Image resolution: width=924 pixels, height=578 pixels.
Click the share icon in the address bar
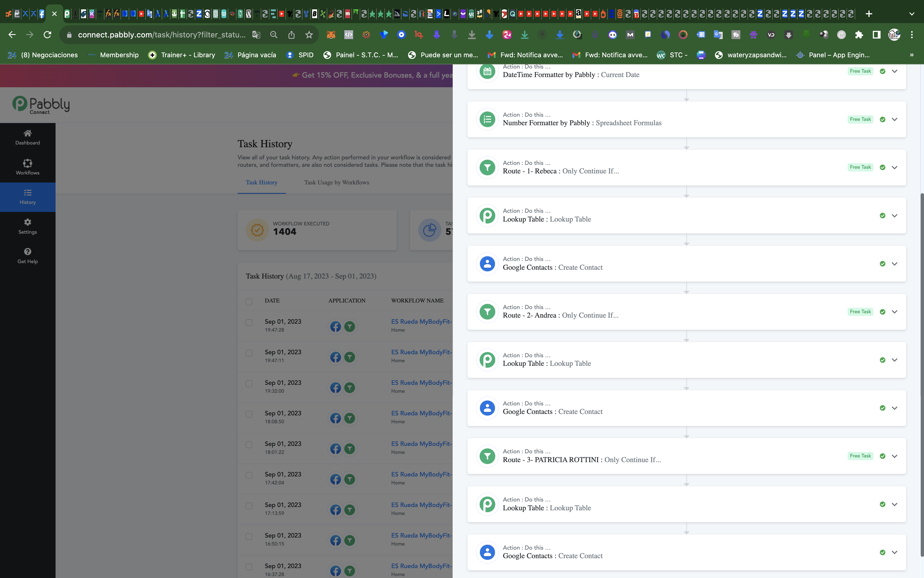pyautogui.click(x=291, y=35)
